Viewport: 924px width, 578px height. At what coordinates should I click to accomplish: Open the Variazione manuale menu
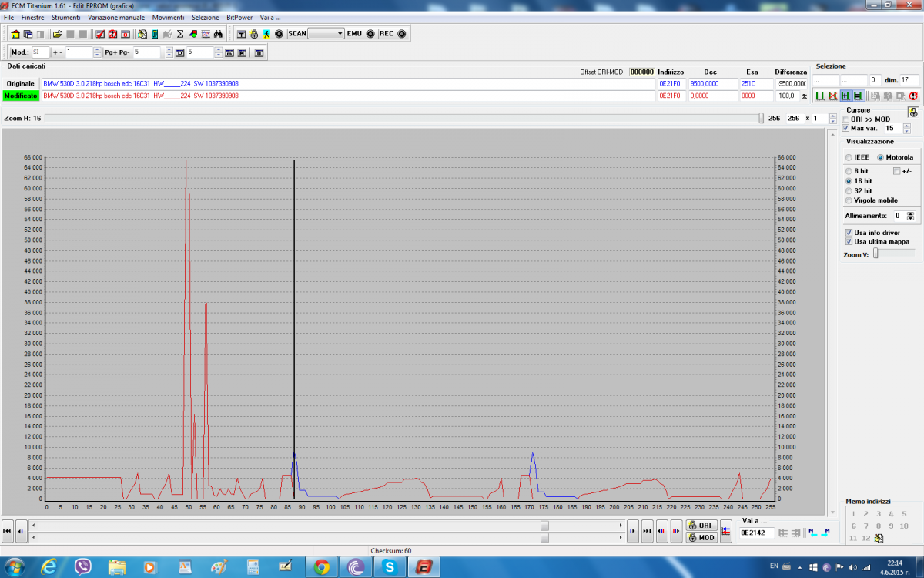pyautogui.click(x=116, y=17)
